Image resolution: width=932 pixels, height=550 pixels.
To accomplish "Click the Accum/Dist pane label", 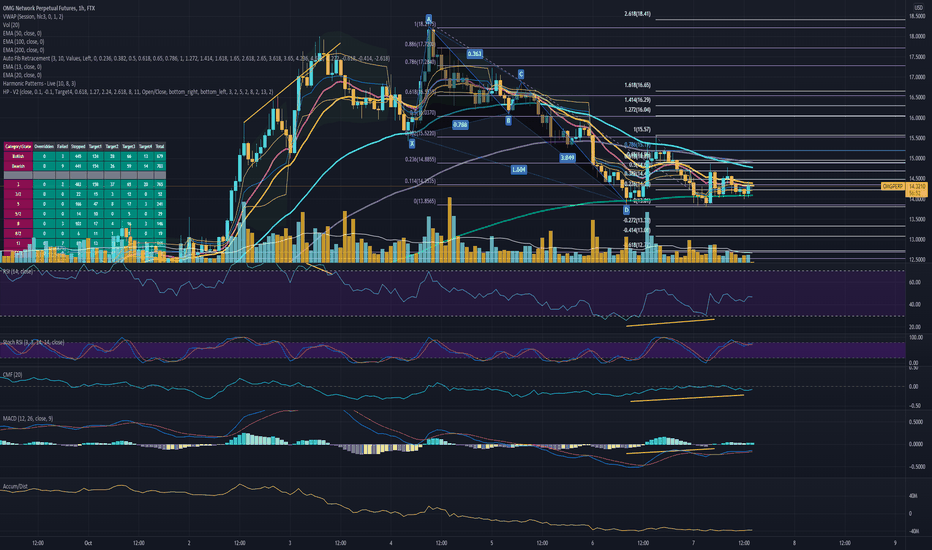I will coord(15,486).
